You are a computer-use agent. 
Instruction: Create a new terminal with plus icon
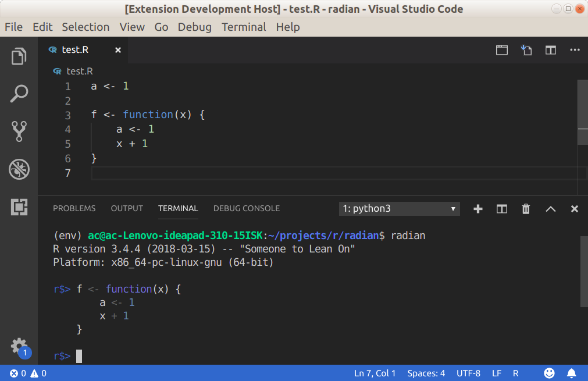pos(477,209)
